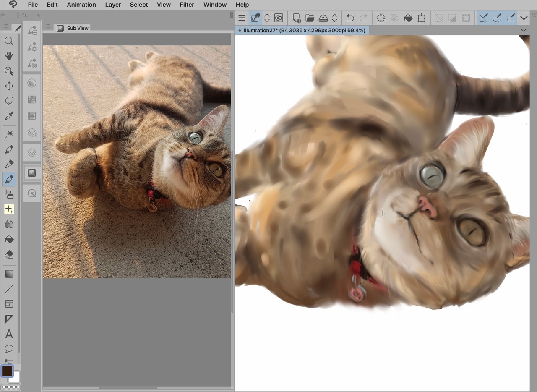
Task: Select the Zoom magnifier tool
Action: (x=9, y=41)
